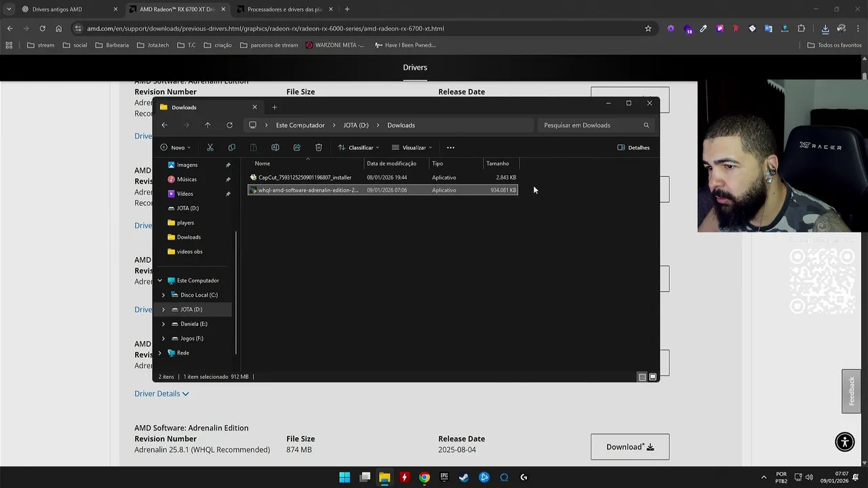Open the Barbearia bookmark folder
The width and height of the screenshot is (868, 488).
coord(112,45)
